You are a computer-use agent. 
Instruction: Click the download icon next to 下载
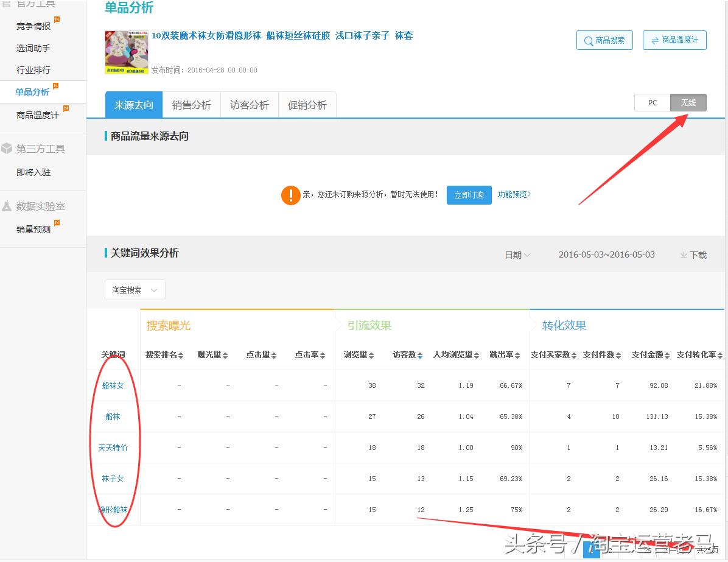point(683,256)
